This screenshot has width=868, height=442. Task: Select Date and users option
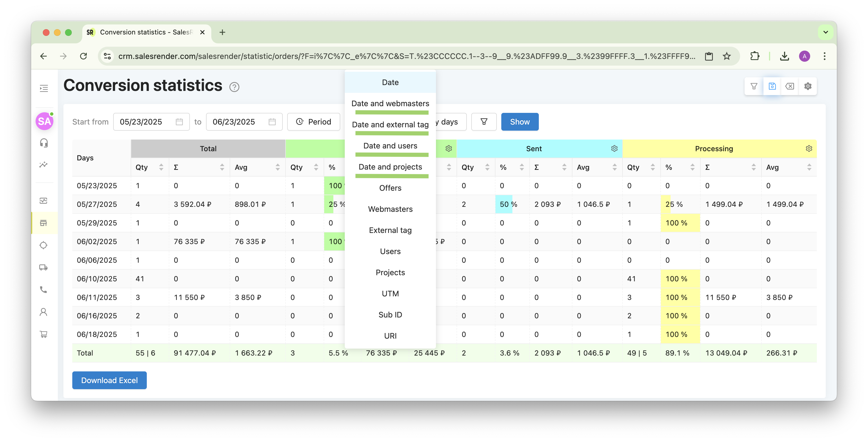click(x=390, y=146)
